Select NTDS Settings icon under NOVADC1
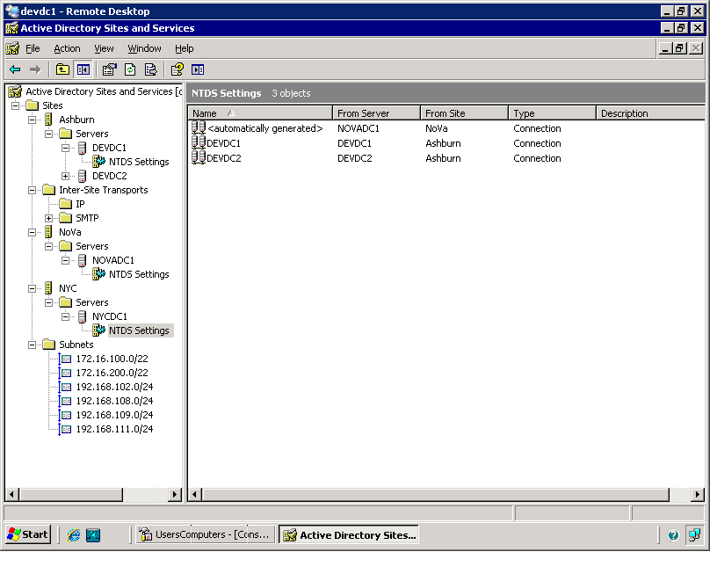The width and height of the screenshot is (710, 588). [99, 274]
